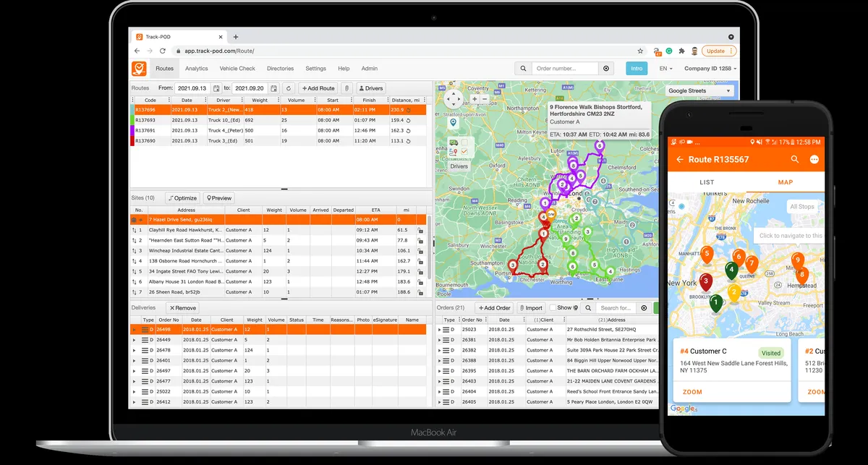This screenshot has width=868, height=465.
Task: Tap the search icon in phone app header
Action: [795, 159]
